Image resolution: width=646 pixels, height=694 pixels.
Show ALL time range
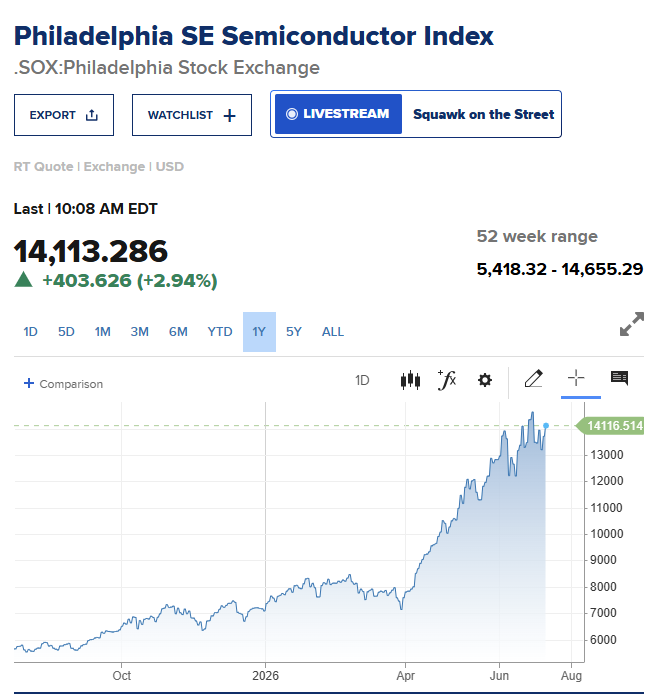[333, 332]
